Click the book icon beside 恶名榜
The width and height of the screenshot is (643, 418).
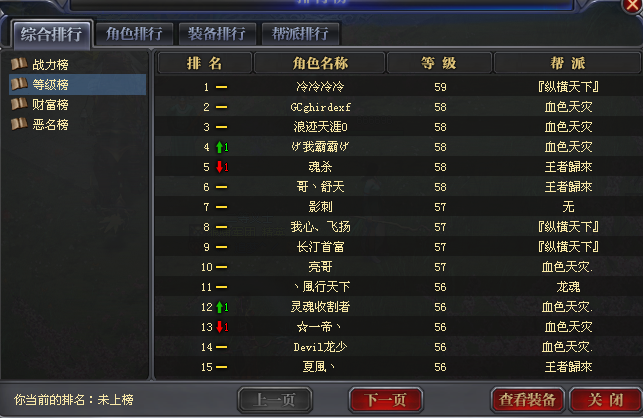(19, 124)
